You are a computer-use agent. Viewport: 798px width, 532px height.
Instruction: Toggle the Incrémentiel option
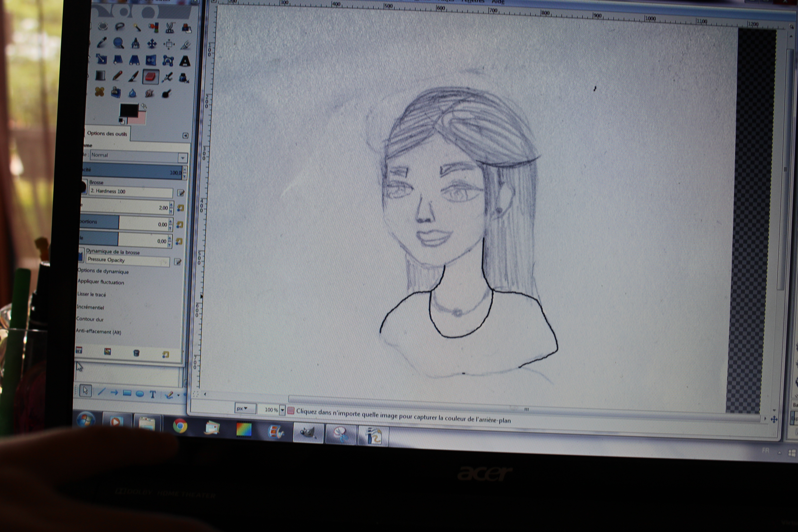(90, 307)
